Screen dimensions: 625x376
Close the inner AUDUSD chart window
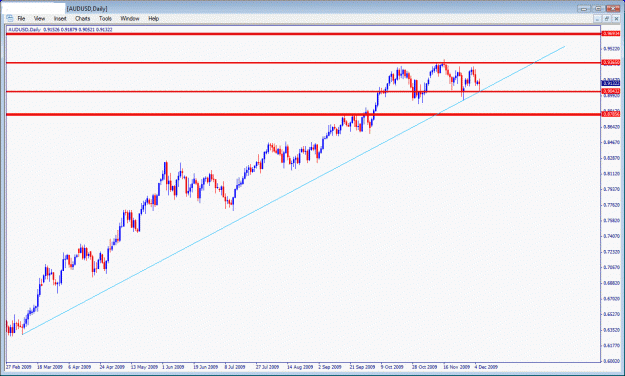click(616, 19)
